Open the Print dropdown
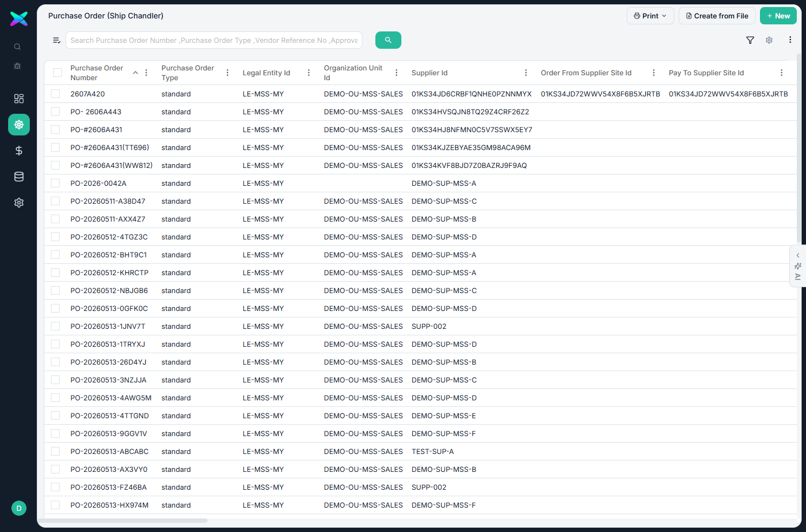Image resolution: width=806 pixels, height=532 pixels. pos(651,16)
